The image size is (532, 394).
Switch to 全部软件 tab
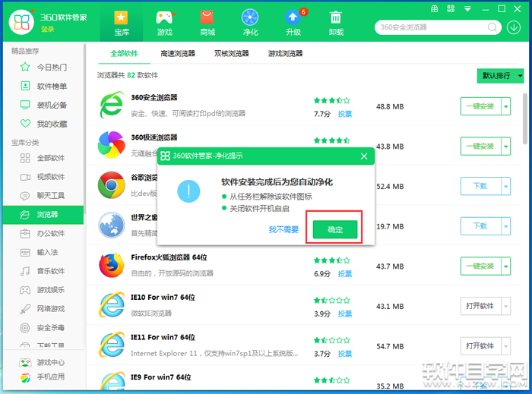(x=124, y=54)
